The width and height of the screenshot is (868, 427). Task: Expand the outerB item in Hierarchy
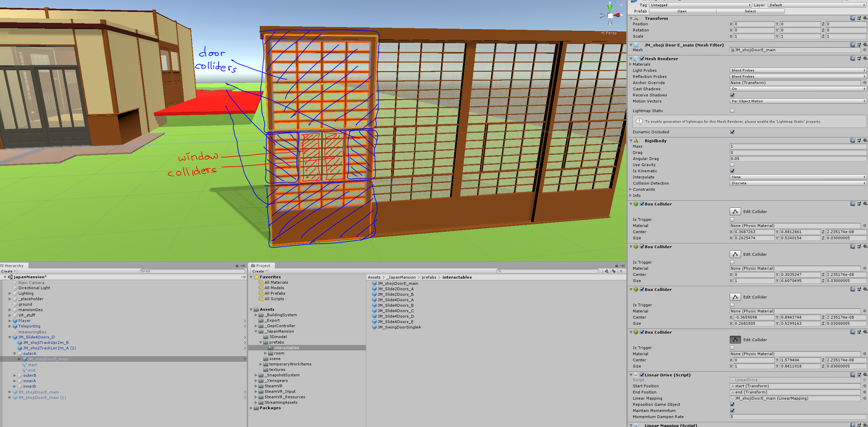15,375
